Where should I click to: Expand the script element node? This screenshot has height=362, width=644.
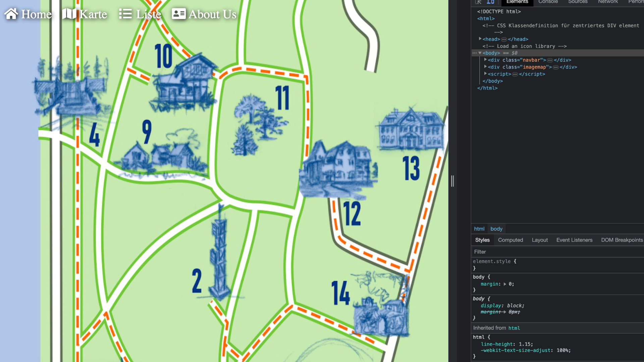[485, 74]
